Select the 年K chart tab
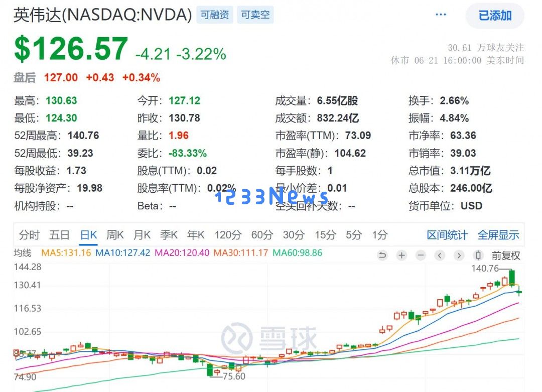Screen dimensions: 542x392 196,235
